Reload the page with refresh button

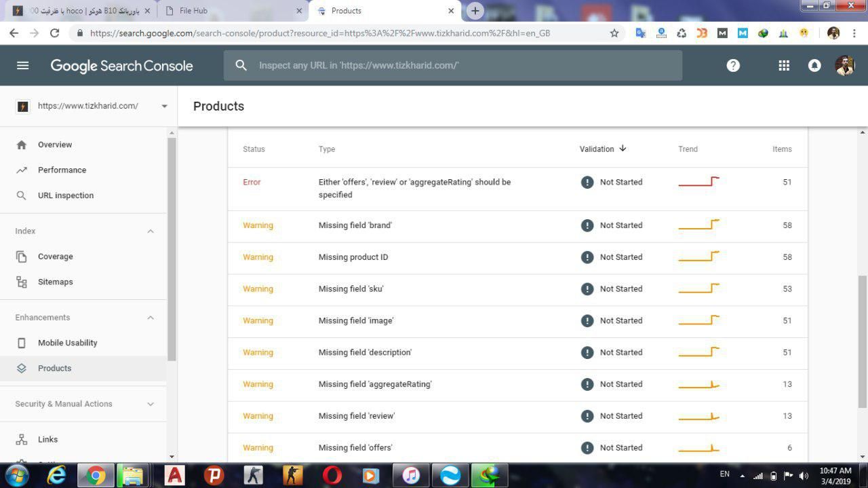(55, 33)
